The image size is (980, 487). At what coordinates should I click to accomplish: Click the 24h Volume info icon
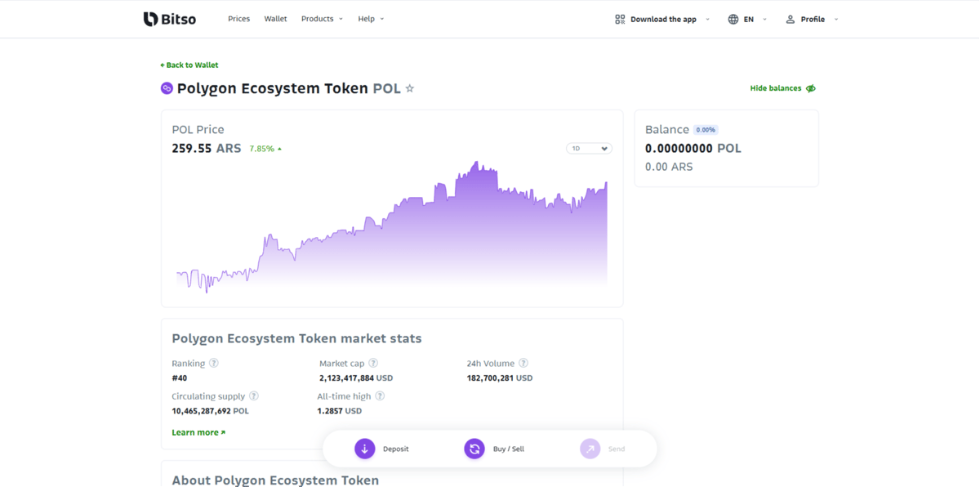point(523,363)
